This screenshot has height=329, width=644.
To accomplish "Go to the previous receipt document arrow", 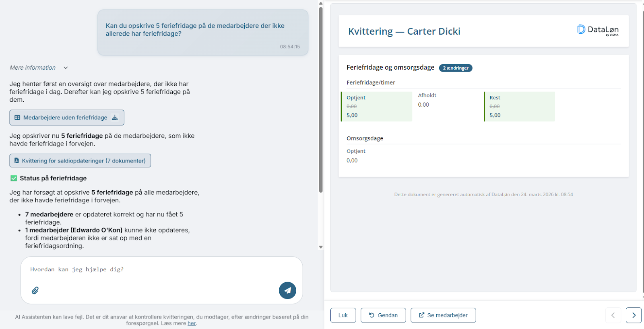I will click(613, 315).
